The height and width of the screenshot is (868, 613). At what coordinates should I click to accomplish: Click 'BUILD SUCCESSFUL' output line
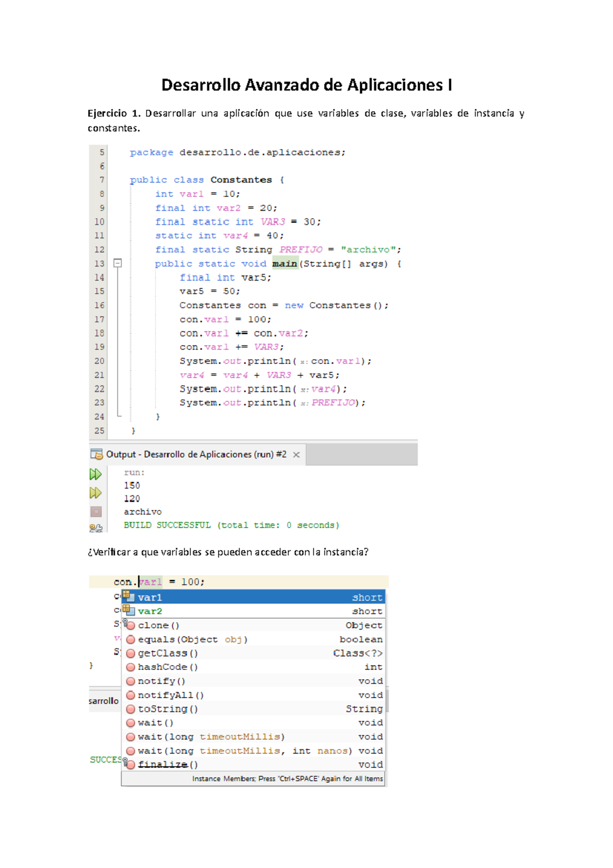[x=231, y=525]
